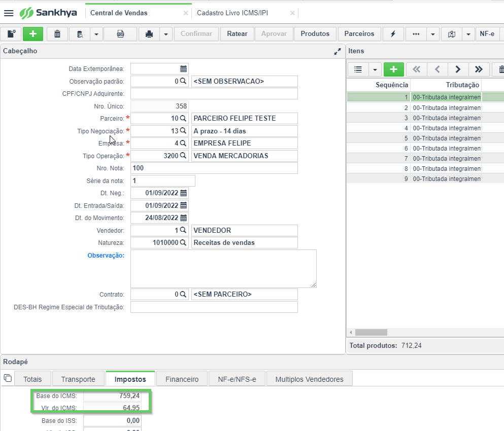This screenshot has height=431, width=504.
Task: Select item row with Sequência 5
Action: pos(425,138)
